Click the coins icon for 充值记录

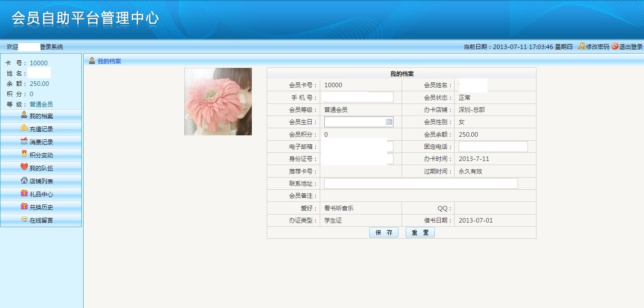coord(24,129)
